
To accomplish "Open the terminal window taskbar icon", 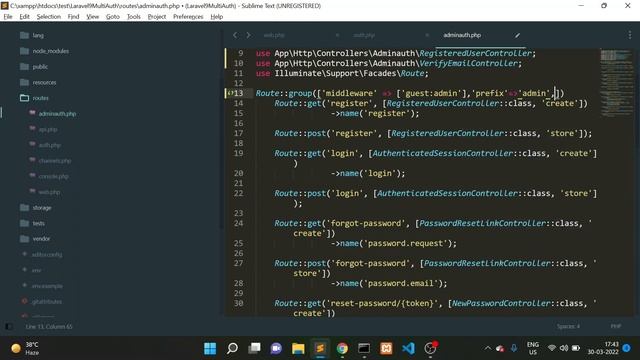I will pyautogui.click(x=364, y=348).
